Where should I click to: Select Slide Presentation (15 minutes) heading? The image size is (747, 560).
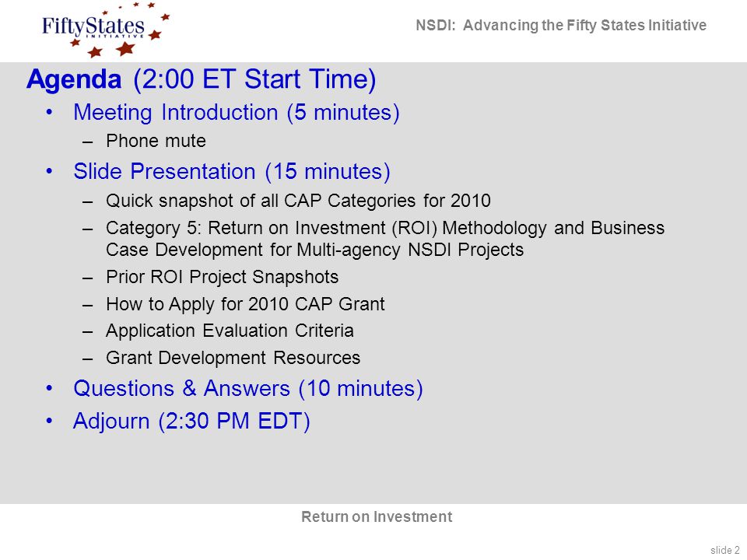(x=232, y=171)
